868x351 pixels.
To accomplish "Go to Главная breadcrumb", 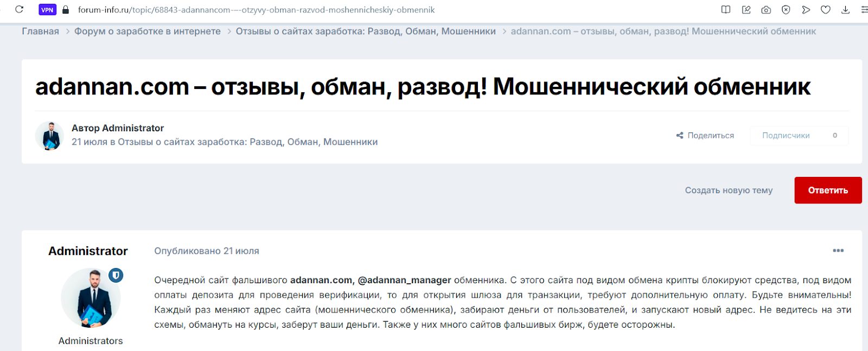I will tap(40, 31).
